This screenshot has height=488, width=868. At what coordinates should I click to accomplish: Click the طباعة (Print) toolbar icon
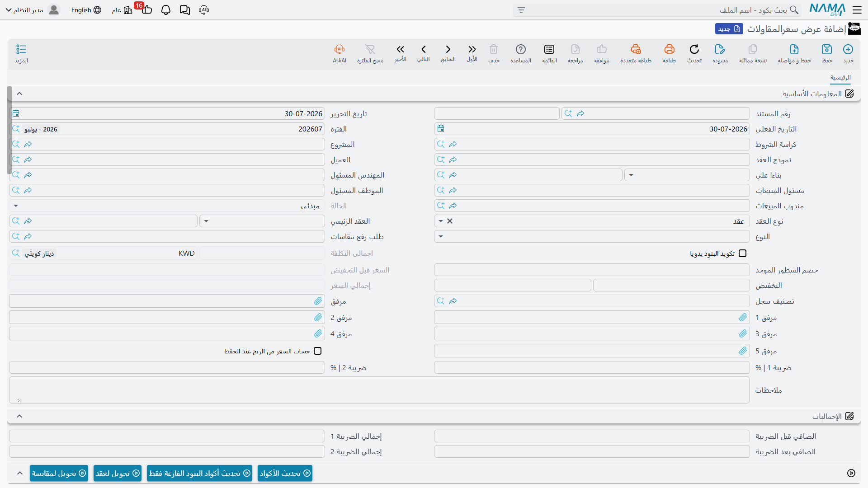[669, 49]
